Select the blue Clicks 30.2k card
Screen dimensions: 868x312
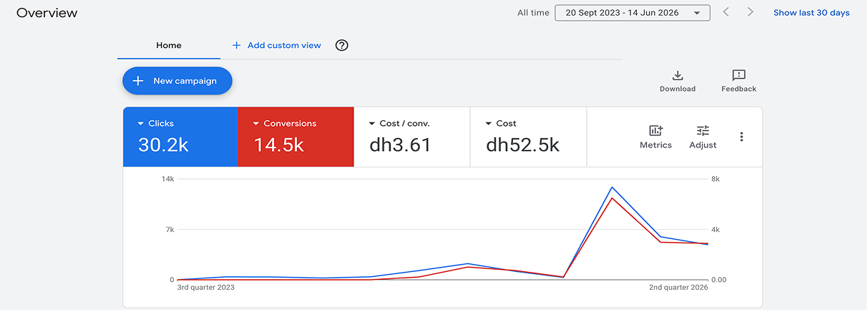click(180, 137)
